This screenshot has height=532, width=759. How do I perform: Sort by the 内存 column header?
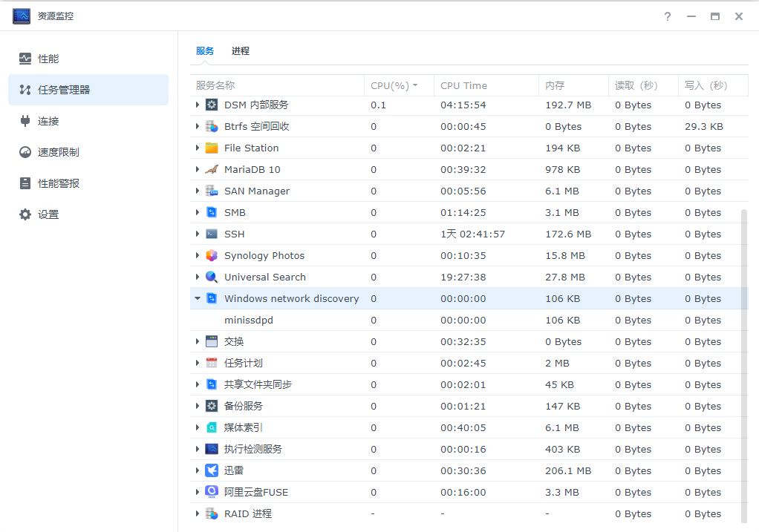click(555, 85)
